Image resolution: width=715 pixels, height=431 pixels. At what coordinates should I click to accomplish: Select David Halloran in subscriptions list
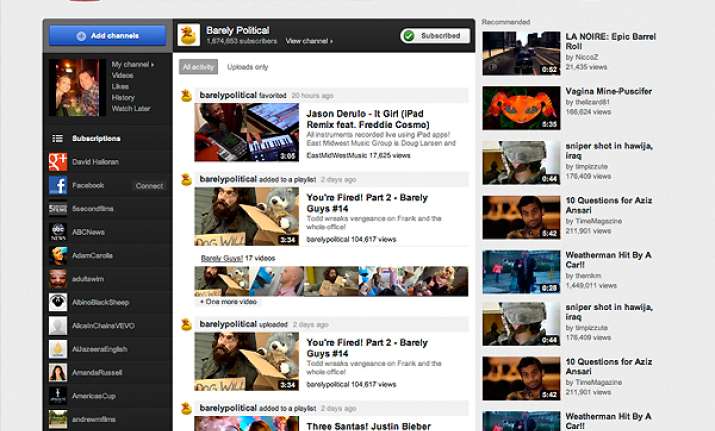click(x=95, y=162)
